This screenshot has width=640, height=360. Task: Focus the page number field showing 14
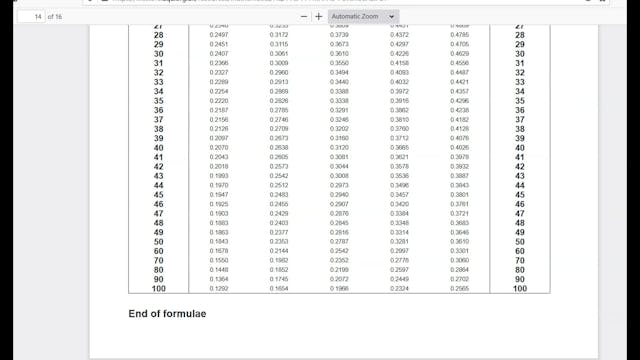[x=32, y=17]
